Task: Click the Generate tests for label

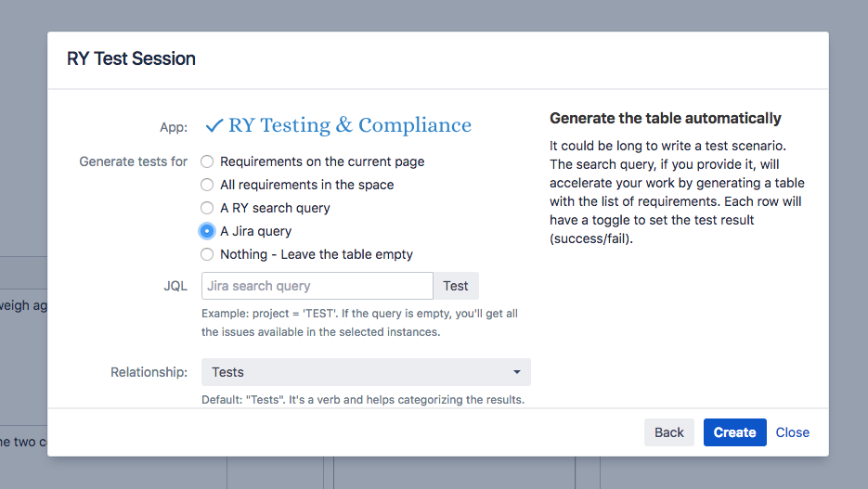Action: [x=133, y=161]
